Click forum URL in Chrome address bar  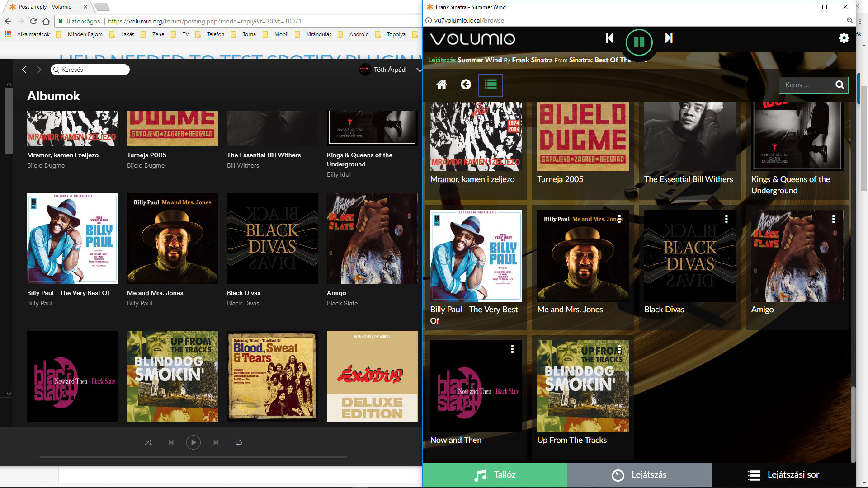click(x=204, y=21)
